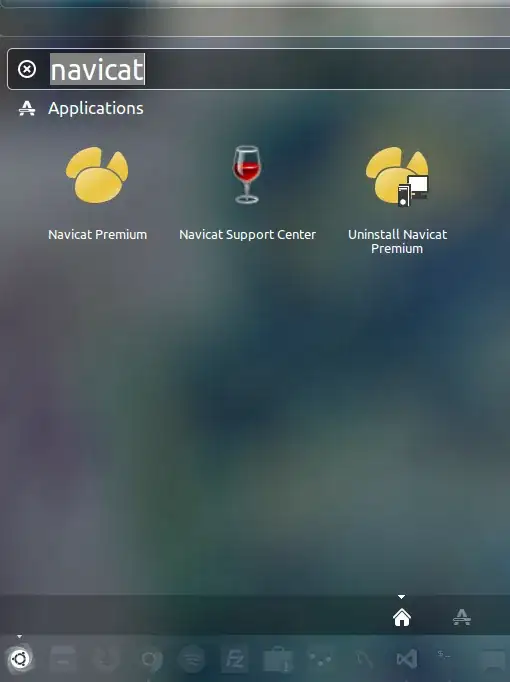
Task: Collapse the Applications results category
Action: (x=96, y=108)
